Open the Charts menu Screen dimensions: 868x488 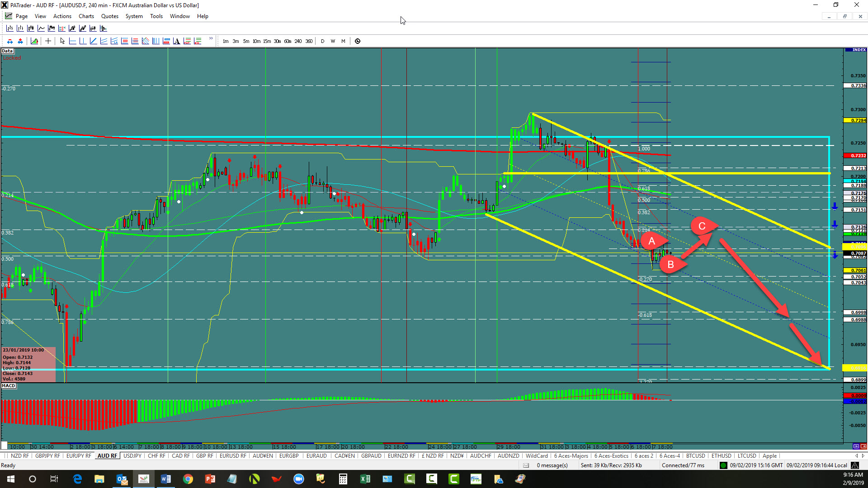tap(86, 16)
